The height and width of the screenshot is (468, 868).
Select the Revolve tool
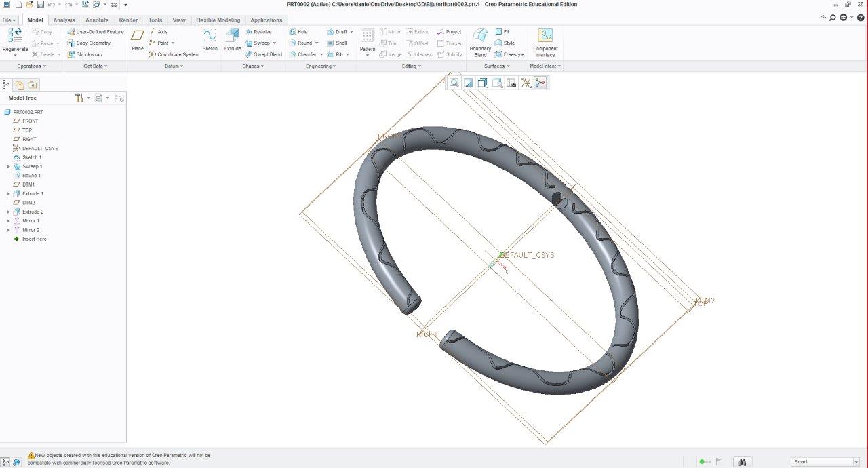click(x=258, y=32)
